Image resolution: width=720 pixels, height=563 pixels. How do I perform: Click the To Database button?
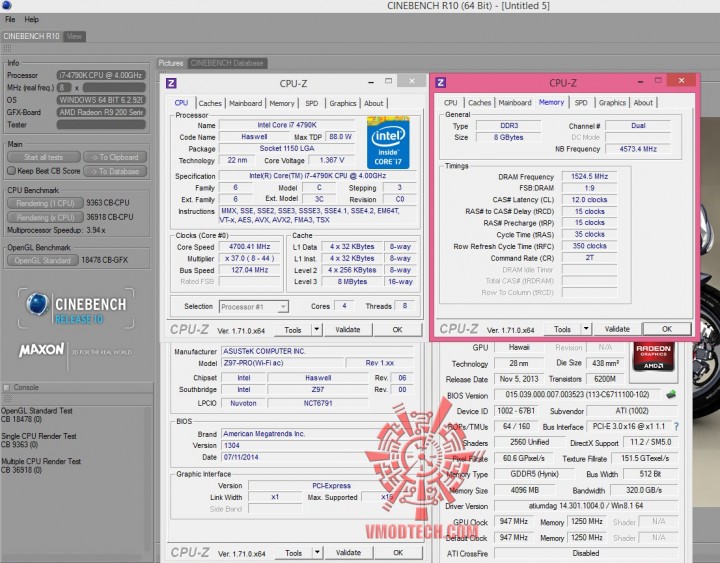pyautogui.click(x=115, y=171)
